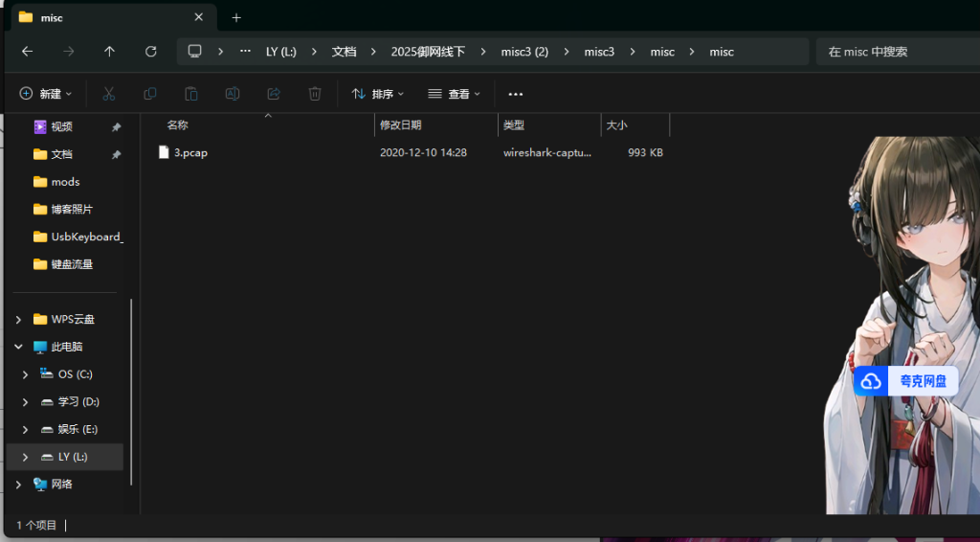Image resolution: width=980 pixels, height=542 pixels.
Task: Open the 查看 view dropdown
Action: pos(455,94)
